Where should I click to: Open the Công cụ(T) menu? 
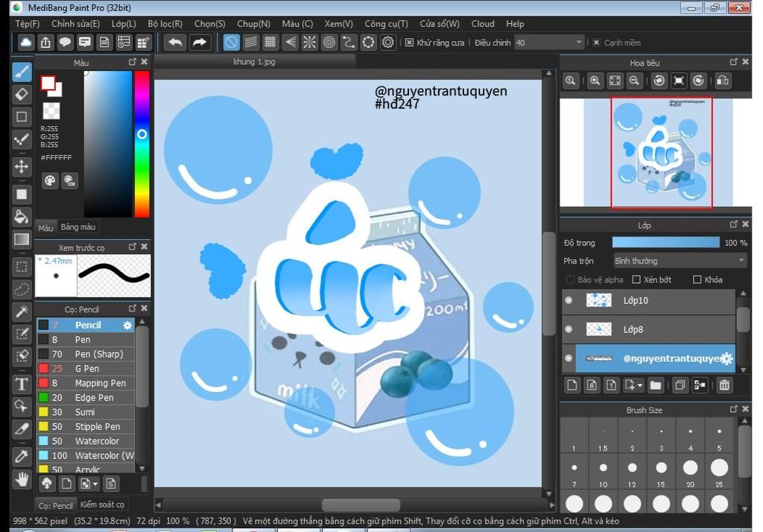click(387, 24)
